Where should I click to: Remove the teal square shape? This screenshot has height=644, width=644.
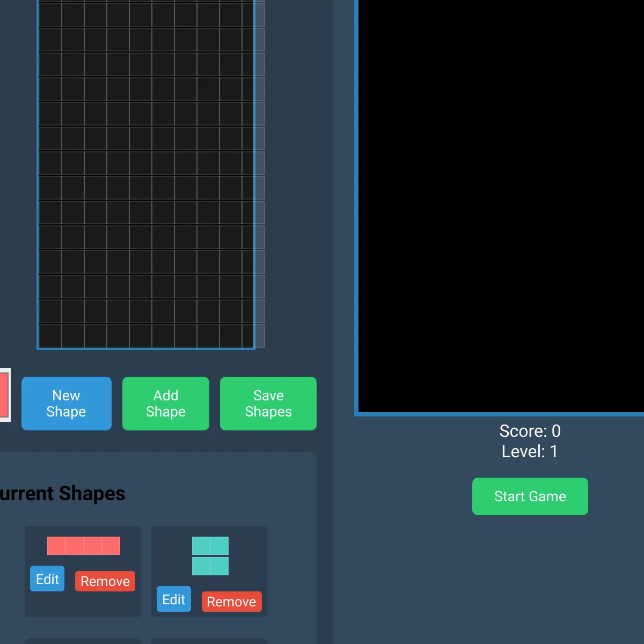pos(232,602)
